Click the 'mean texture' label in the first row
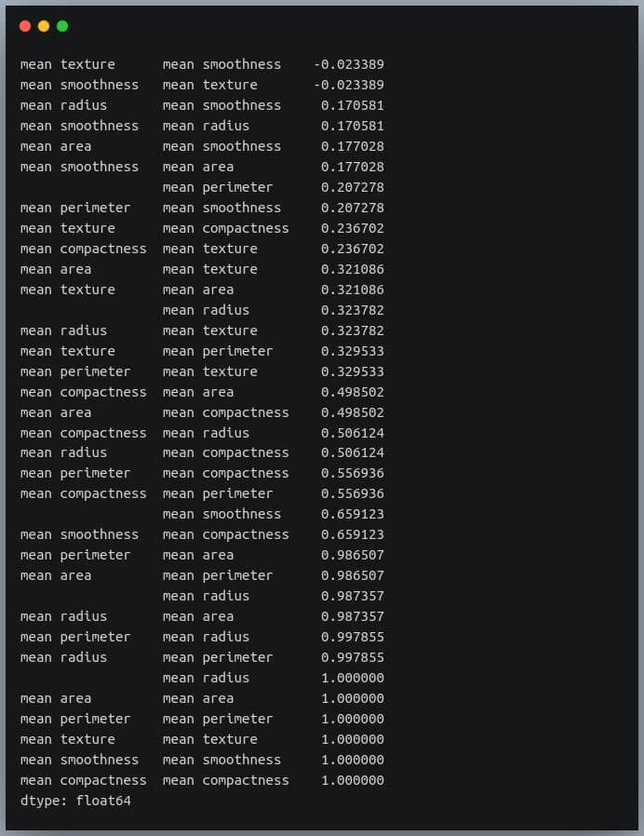Viewport: 644px width, 836px height. [x=67, y=64]
